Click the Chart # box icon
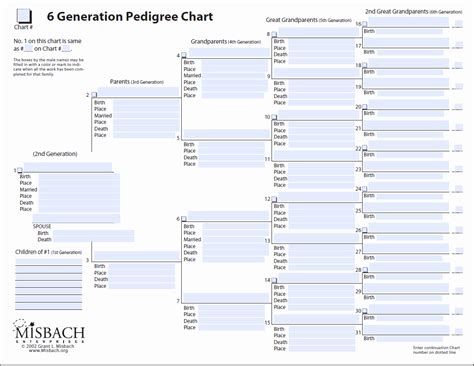Image resolution: width=474 pixels, height=366 pixels. tap(24, 16)
